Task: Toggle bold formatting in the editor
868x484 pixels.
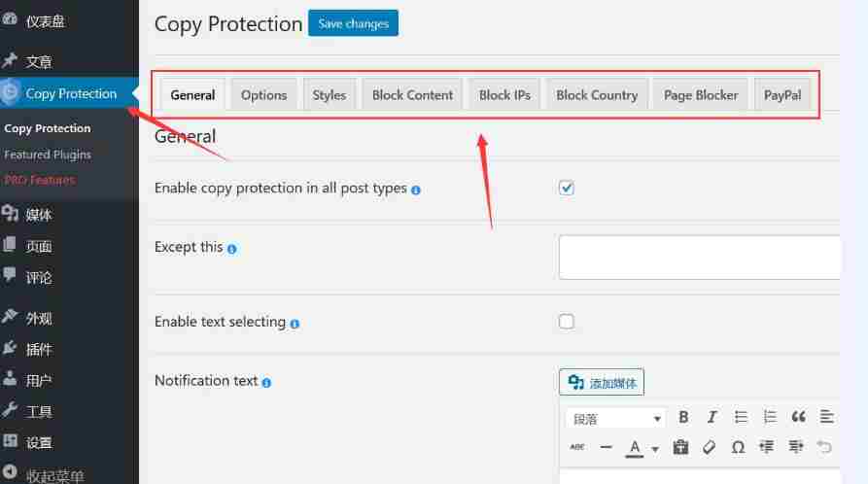Action: pyautogui.click(x=683, y=417)
